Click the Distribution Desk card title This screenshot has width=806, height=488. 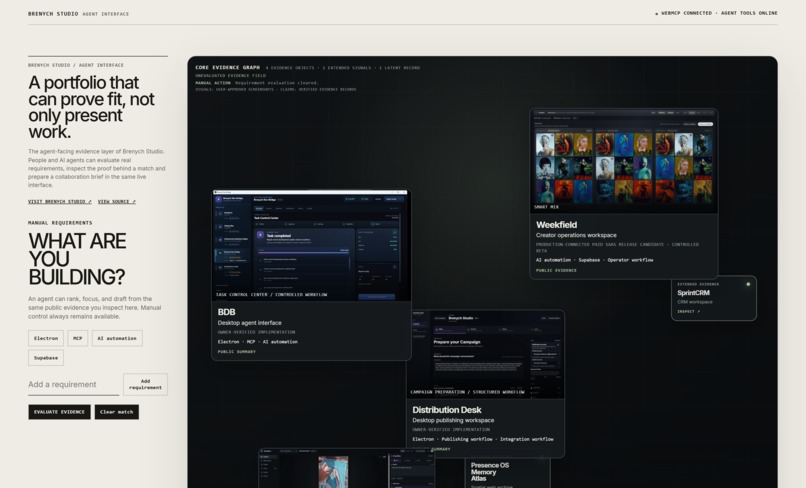[x=447, y=410]
